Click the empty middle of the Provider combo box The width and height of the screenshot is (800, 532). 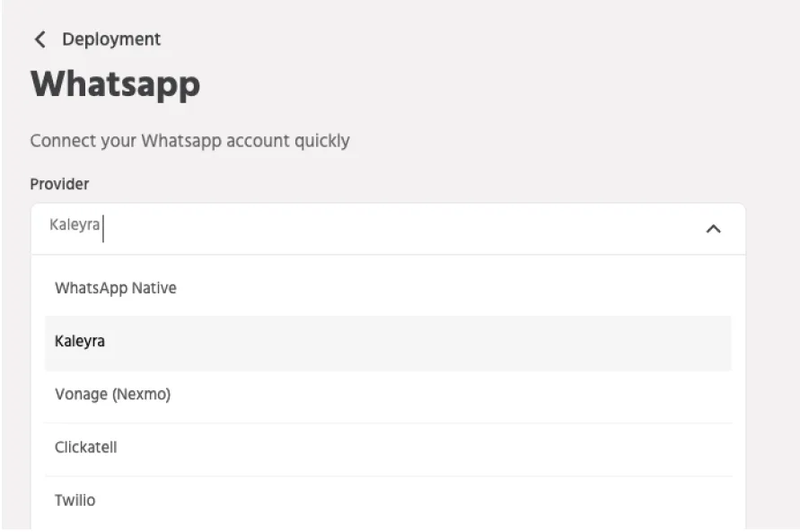388,229
